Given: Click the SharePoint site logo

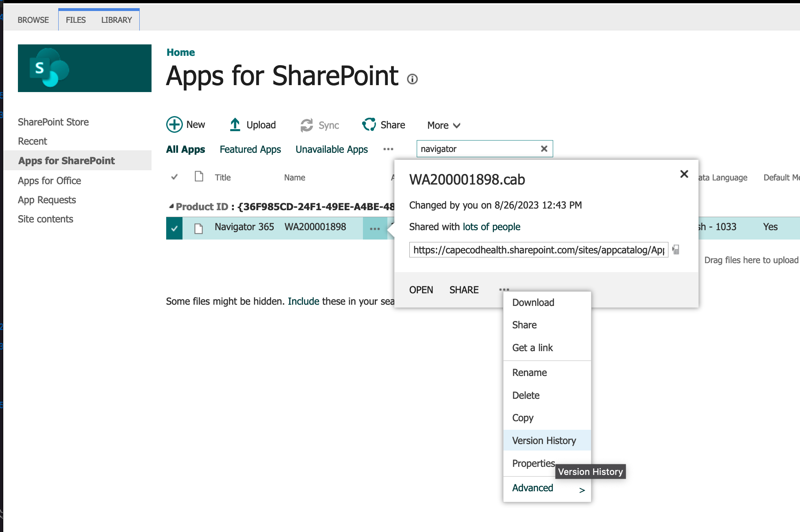Looking at the screenshot, I should click(x=85, y=68).
